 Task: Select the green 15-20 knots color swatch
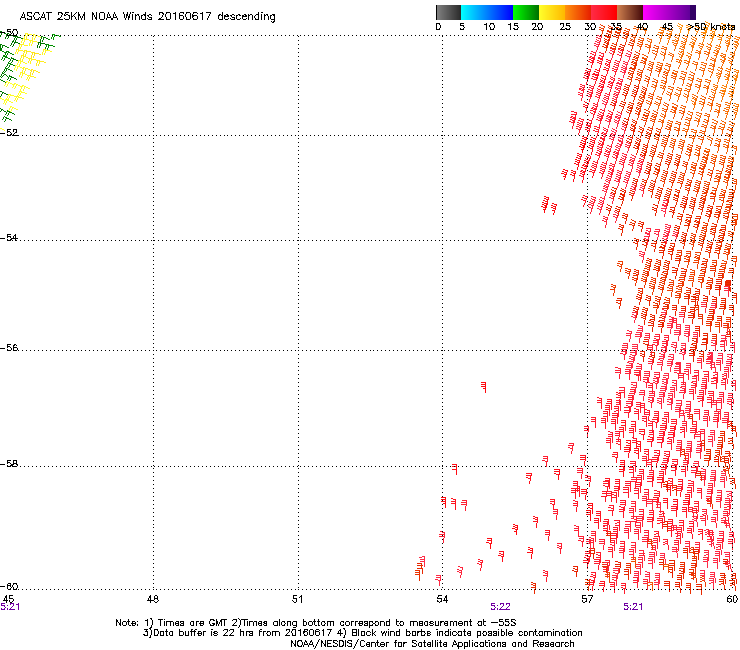pos(526,12)
